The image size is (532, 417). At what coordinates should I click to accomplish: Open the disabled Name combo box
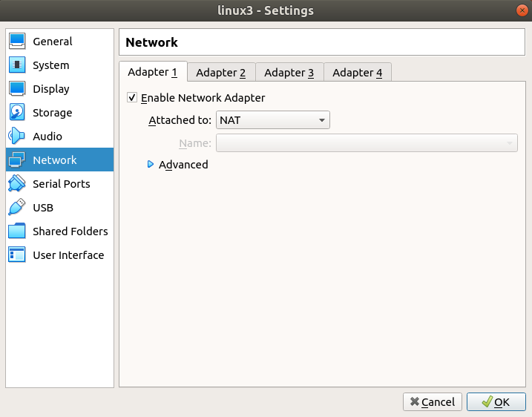coord(366,143)
